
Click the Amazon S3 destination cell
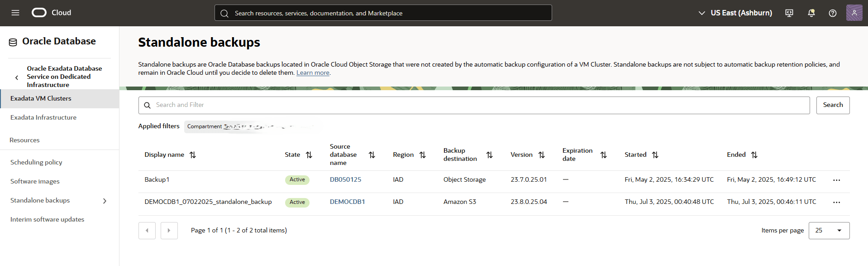point(460,202)
